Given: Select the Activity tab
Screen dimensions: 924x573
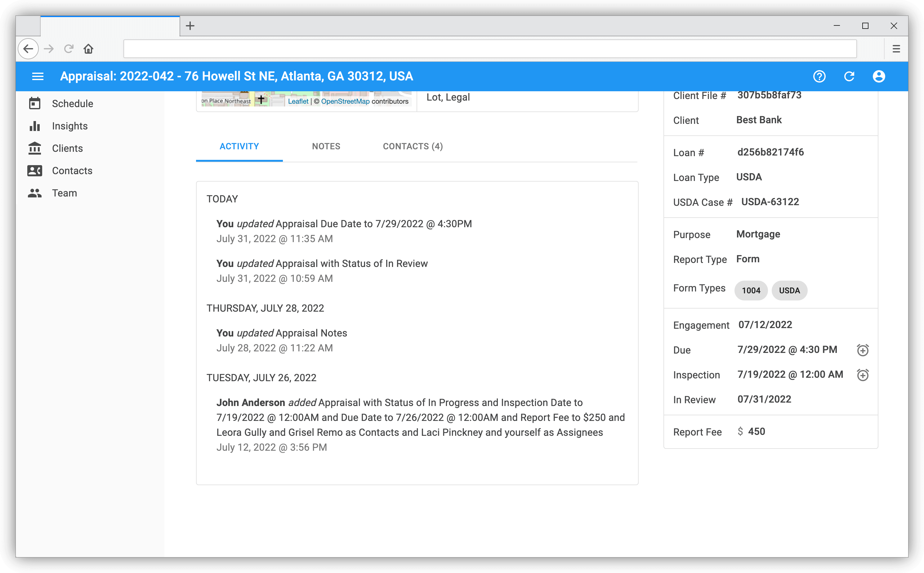Looking at the screenshot, I should 239,146.
